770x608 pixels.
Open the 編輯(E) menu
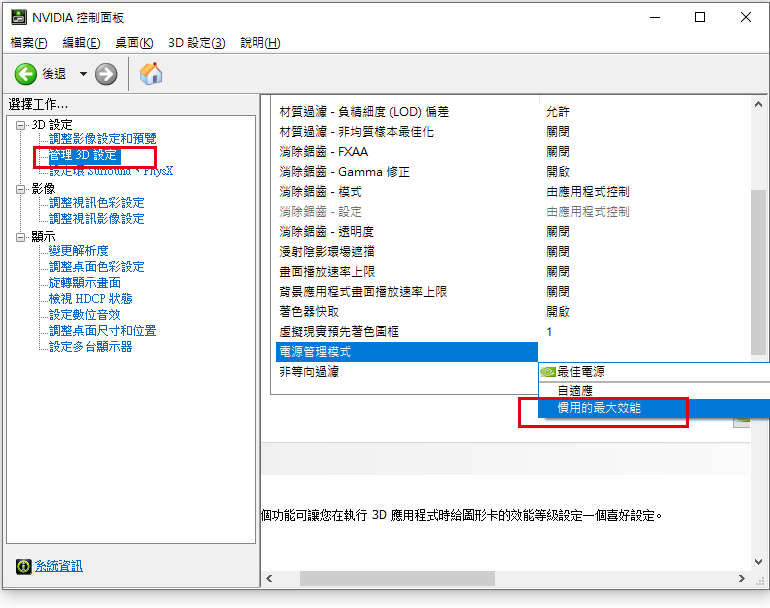82,43
